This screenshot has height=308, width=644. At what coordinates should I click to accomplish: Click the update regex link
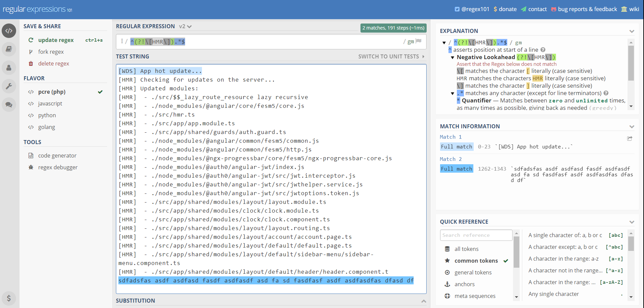(56, 40)
